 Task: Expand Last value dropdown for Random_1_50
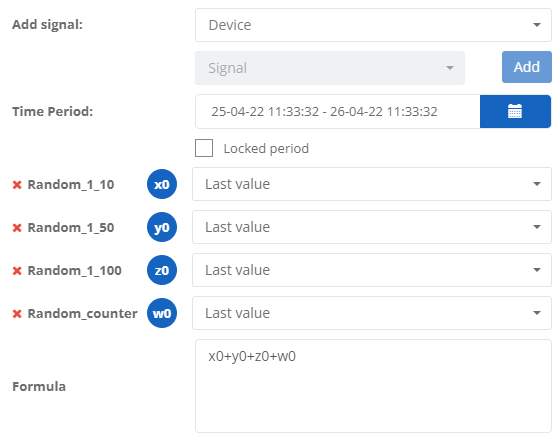tap(372, 227)
